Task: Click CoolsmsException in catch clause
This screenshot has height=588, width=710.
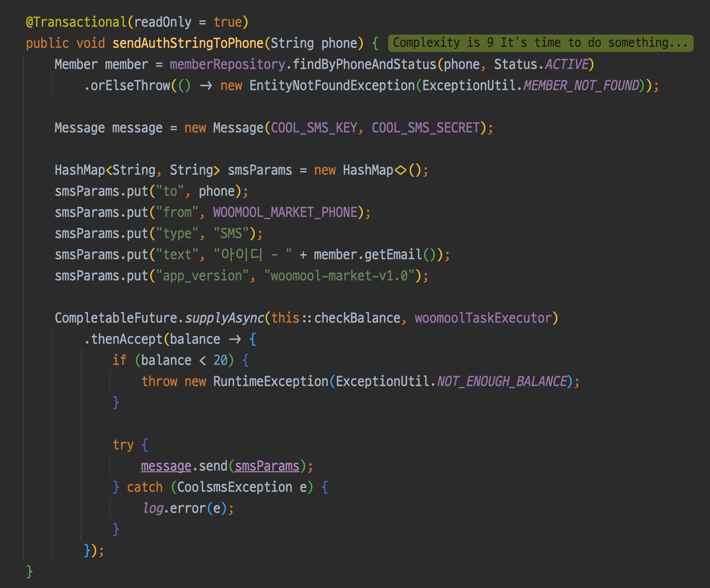Action: pos(235,487)
